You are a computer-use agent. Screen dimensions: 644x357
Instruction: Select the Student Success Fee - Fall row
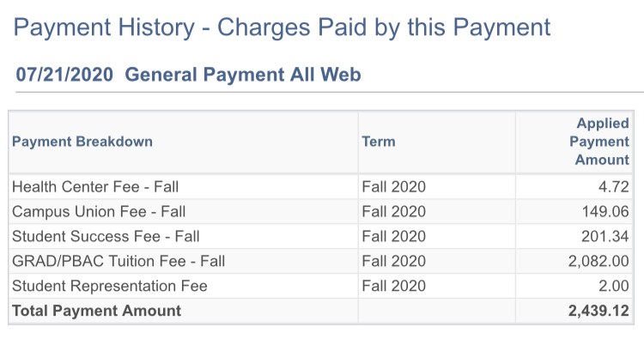(x=321, y=236)
